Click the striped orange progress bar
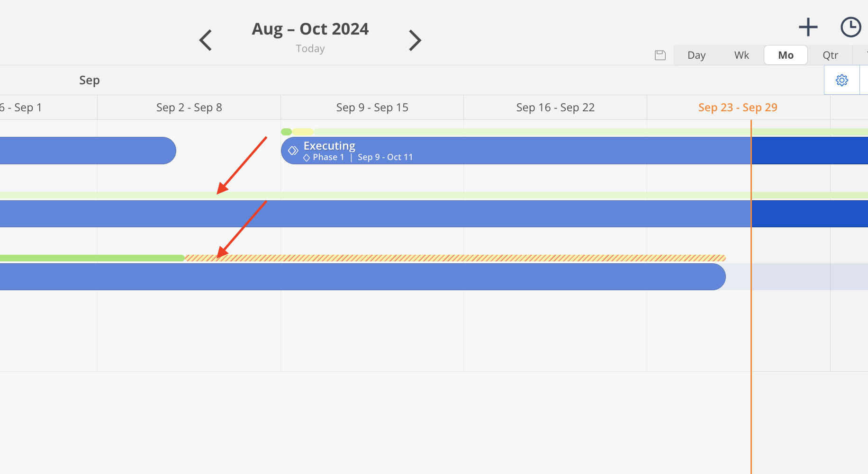Image resolution: width=868 pixels, height=474 pixels. pos(455,258)
